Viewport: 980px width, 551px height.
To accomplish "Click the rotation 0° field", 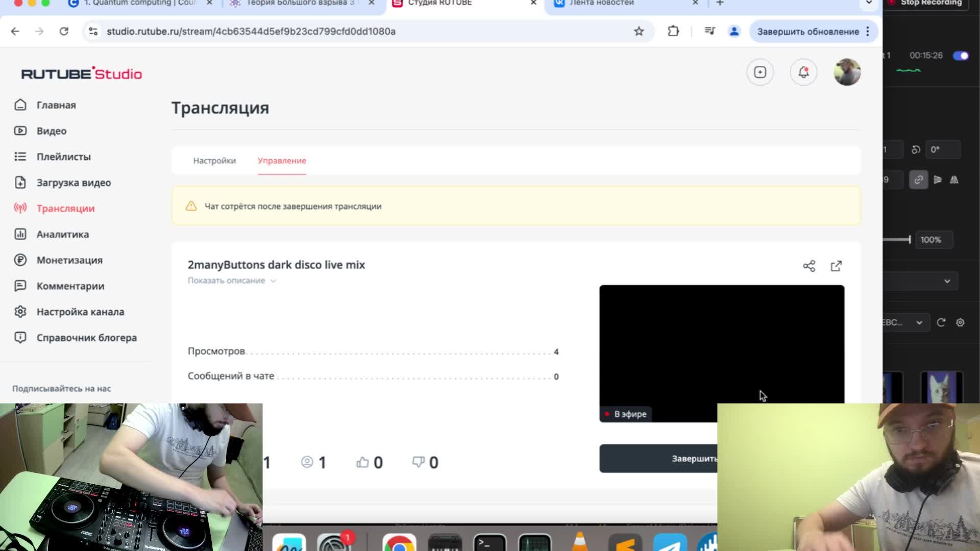I will coord(943,149).
